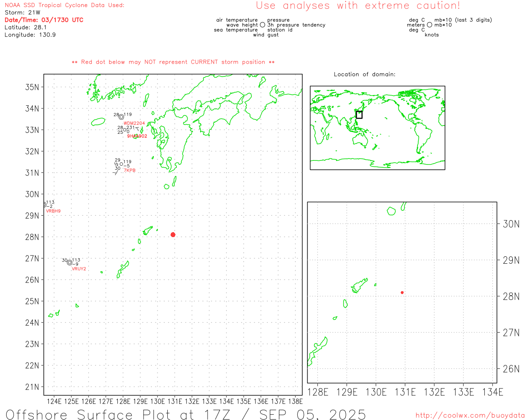Image resolution: width=525 pixels, height=420 pixels.
Task: Click the station circle marker at VRBH9
Action: coord(44,204)
